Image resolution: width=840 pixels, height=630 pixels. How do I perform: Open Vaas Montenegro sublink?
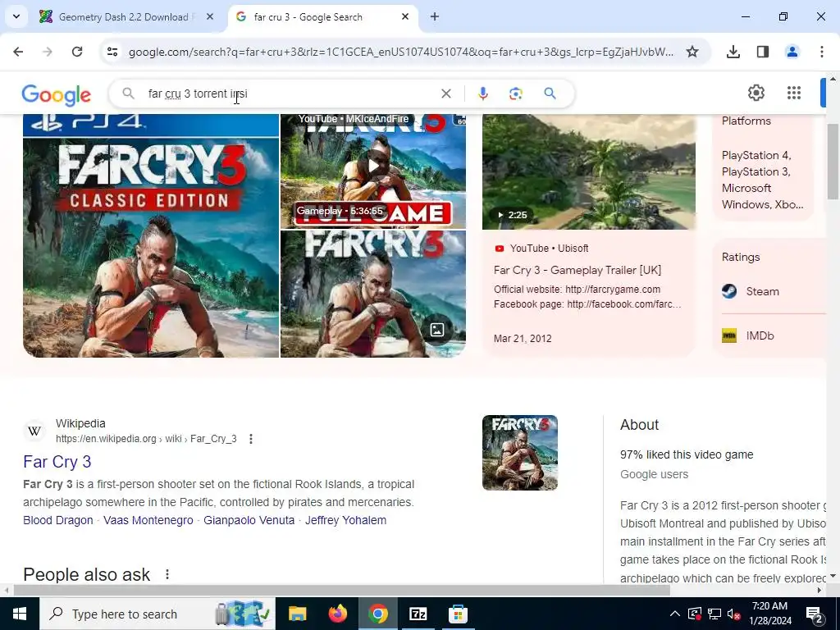click(148, 520)
